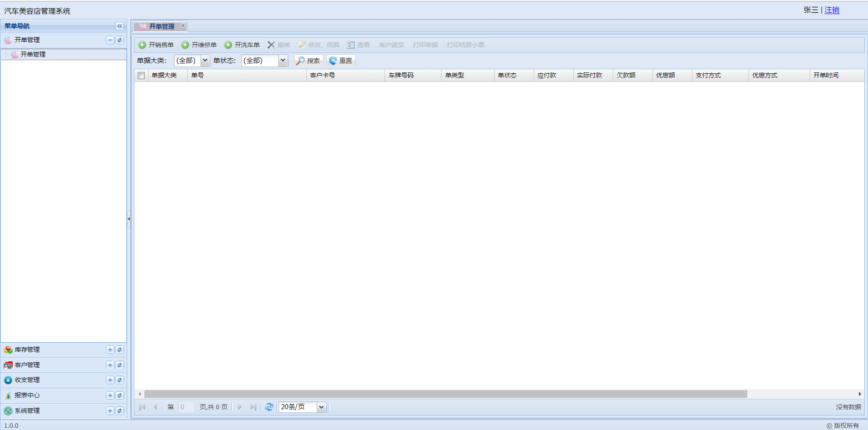
Task: Sort by 单状态 column header
Action: (x=514, y=76)
